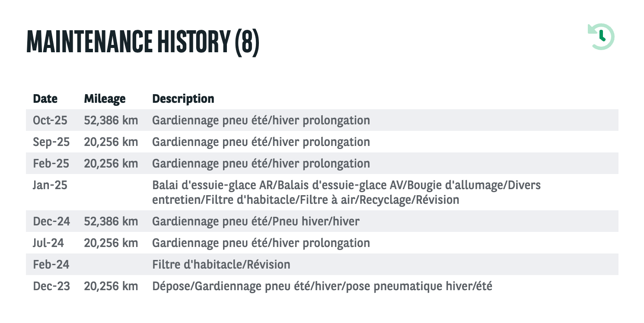Viewport: 644px width, 323px height.
Task: Click the Gardiennage pneu été/Pneu hiver/hiver description
Action: 256,222
